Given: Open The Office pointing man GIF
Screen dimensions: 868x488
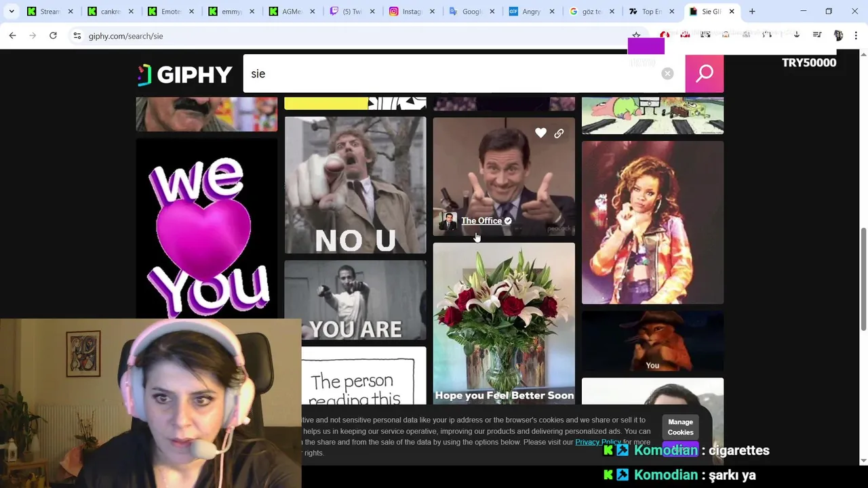Looking at the screenshot, I should [x=504, y=177].
